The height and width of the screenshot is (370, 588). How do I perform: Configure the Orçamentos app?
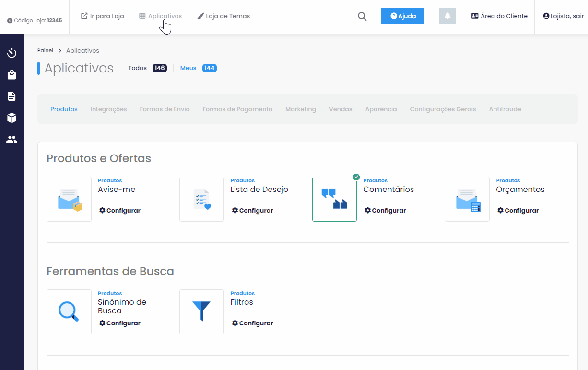point(518,211)
